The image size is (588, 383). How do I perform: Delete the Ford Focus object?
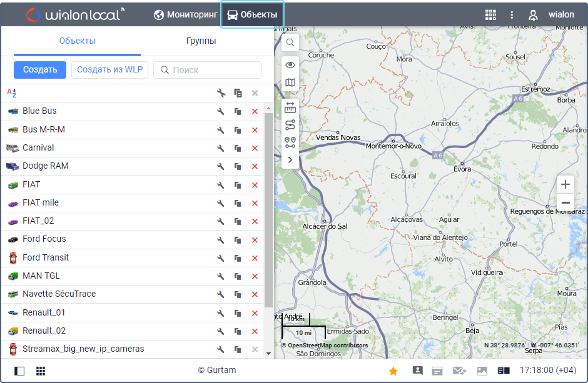[255, 240]
